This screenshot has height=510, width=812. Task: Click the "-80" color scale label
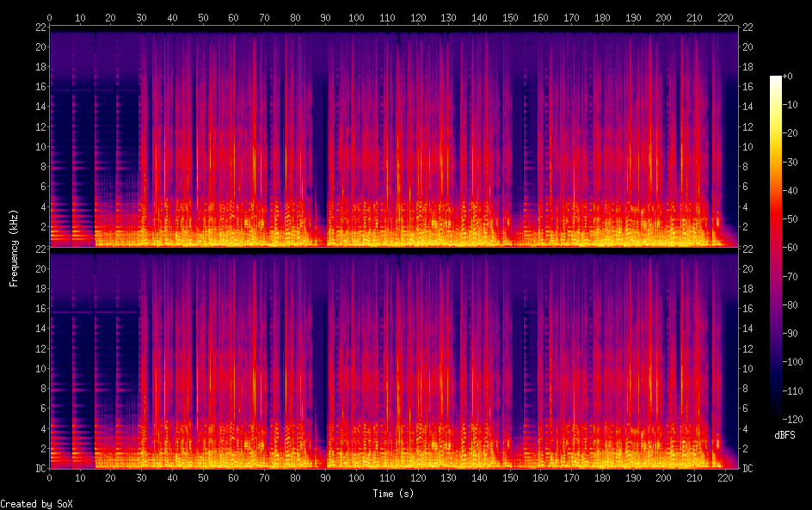point(790,305)
